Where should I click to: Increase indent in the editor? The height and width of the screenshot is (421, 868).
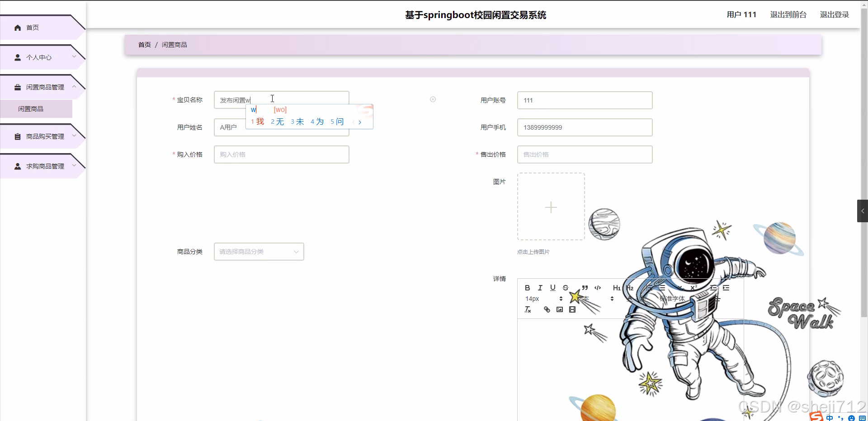(726, 288)
